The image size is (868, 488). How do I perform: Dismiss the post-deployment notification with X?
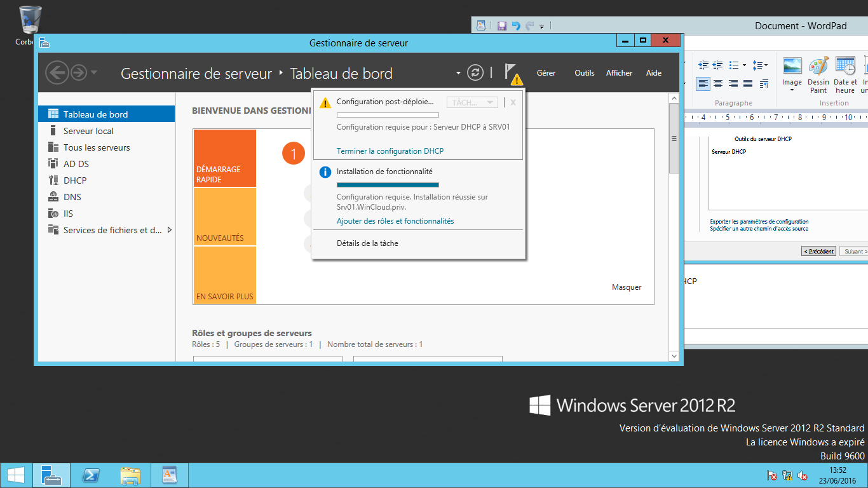pos(513,102)
